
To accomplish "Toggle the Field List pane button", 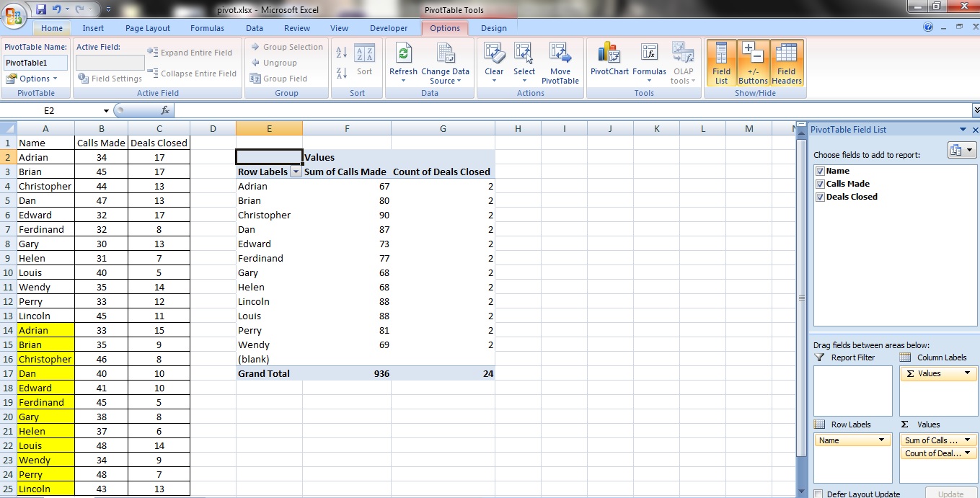I will [x=721, y=62].
